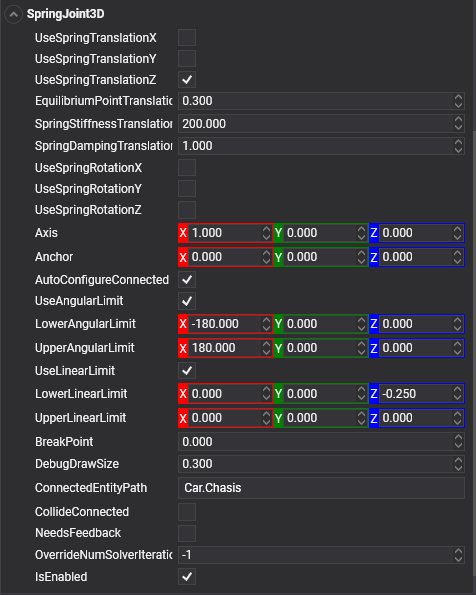This screenshot has width=476, height=595.
Task: Uncheck the IsEnabled checkbox
Action: pos(187,577)
